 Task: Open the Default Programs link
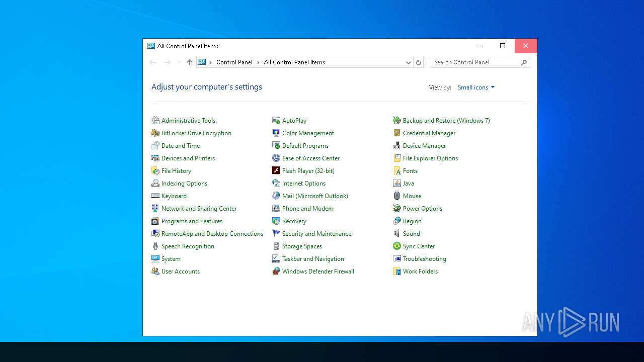click(305, 146)
